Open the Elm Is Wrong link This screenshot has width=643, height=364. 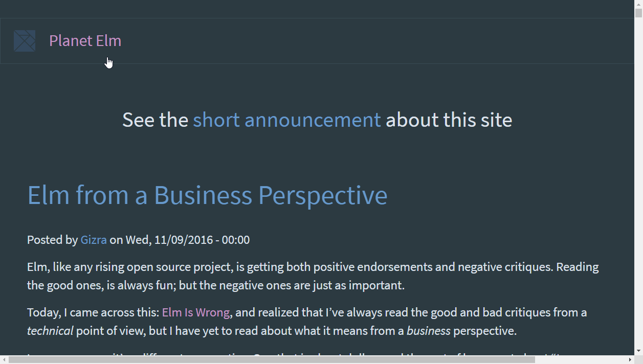(x=196, y=312)
